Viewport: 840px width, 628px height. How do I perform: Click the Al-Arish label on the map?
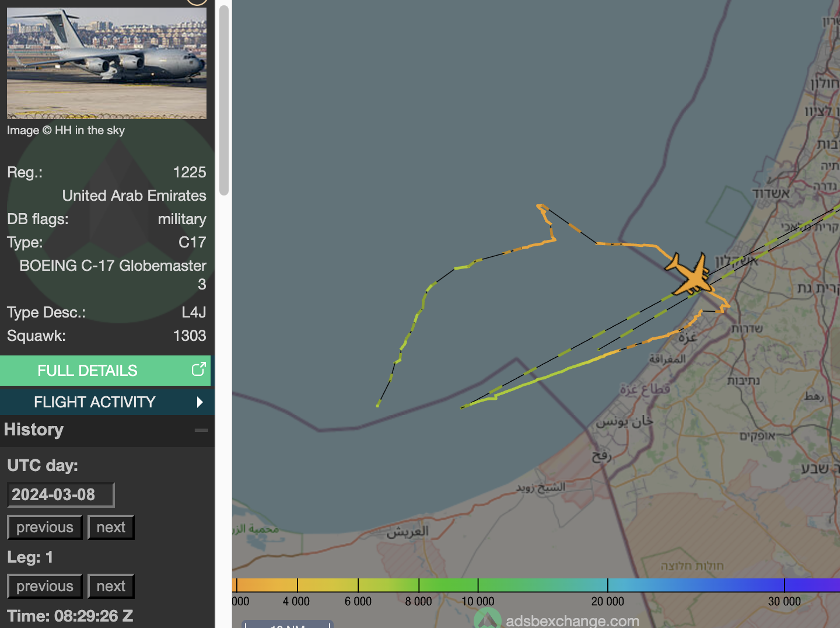coord(408,532)
